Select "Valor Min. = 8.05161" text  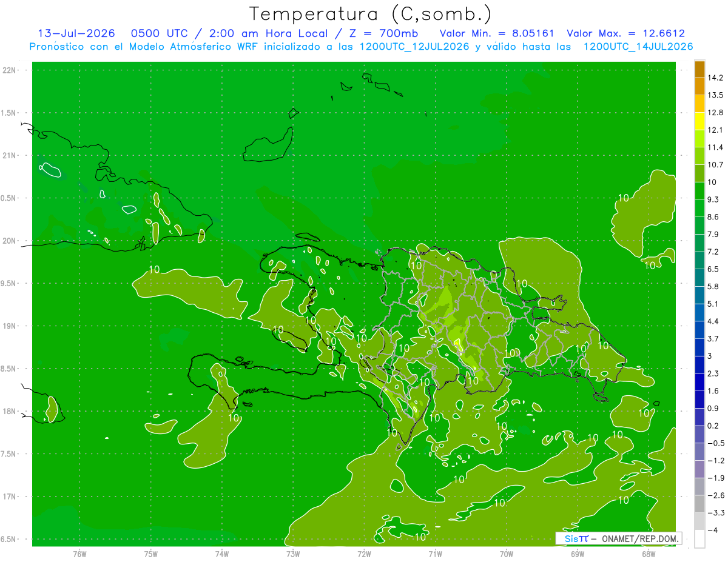click(x=497, y=33)
